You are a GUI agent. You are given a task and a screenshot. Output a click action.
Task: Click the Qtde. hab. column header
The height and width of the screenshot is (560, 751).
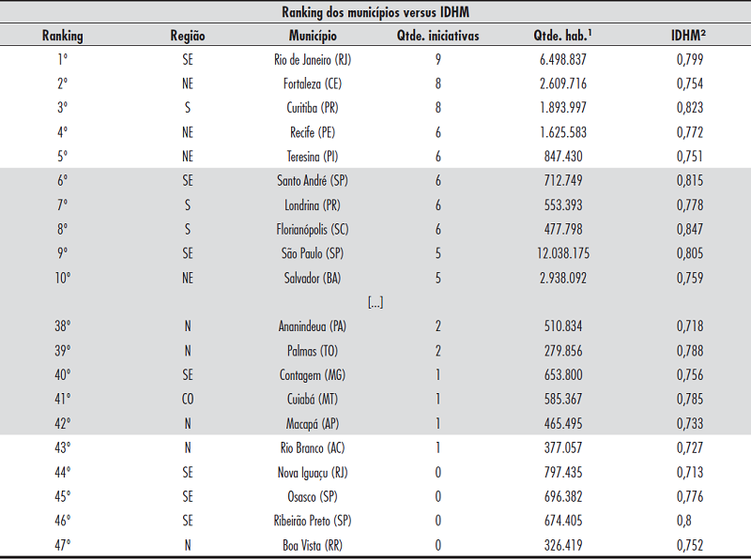pos(561,36)
